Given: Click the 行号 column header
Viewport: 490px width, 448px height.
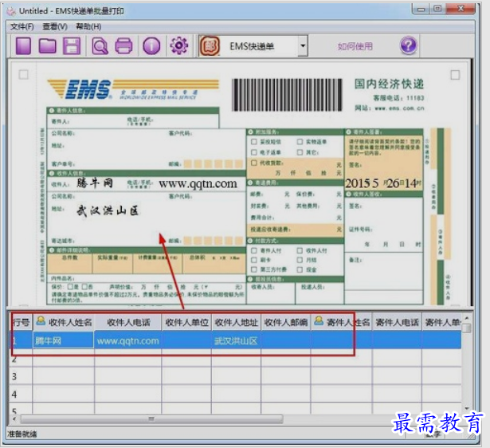Looking at the screenshot, I should [x=21, y=322].
